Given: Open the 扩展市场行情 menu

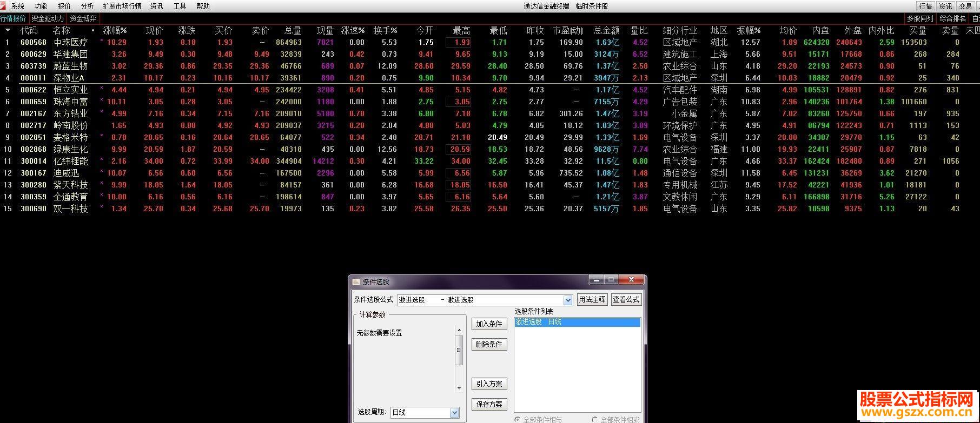Looking at the screenshot, I should pos(122,6).
